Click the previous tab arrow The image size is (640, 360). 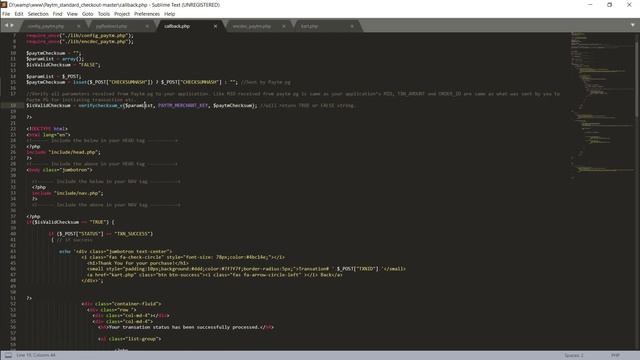coord(6,25)
